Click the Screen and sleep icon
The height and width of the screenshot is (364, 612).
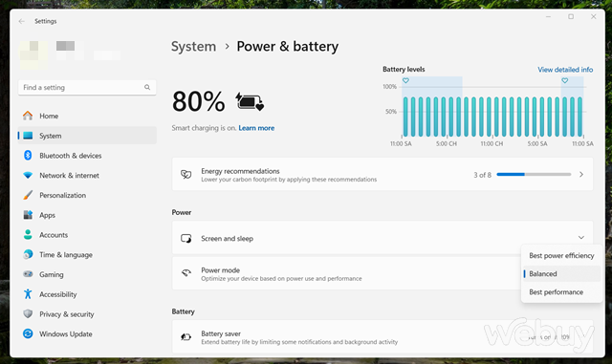click(x=186, y=239)
